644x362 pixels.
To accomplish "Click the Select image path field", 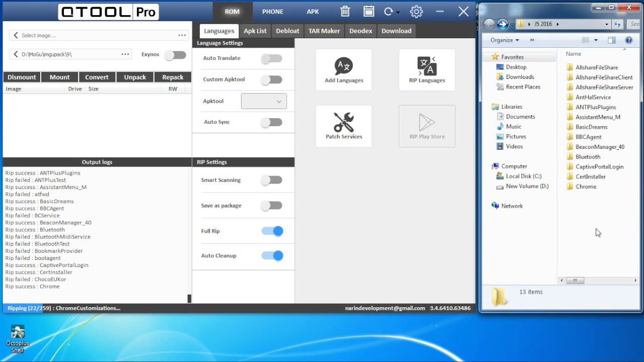I will point(99,35).
